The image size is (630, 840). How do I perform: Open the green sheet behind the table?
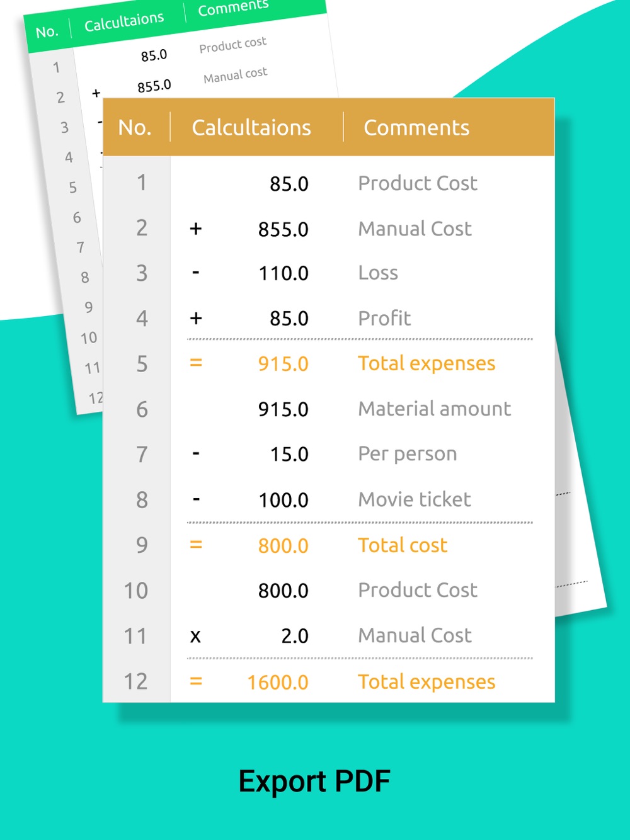tap(183, 50)
